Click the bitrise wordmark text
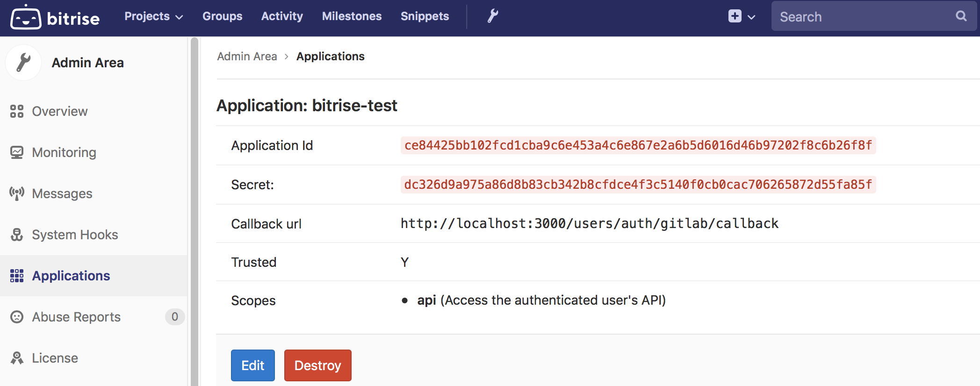Image resolution: width=980 pixels, height=386 pixels. point(73,19)
